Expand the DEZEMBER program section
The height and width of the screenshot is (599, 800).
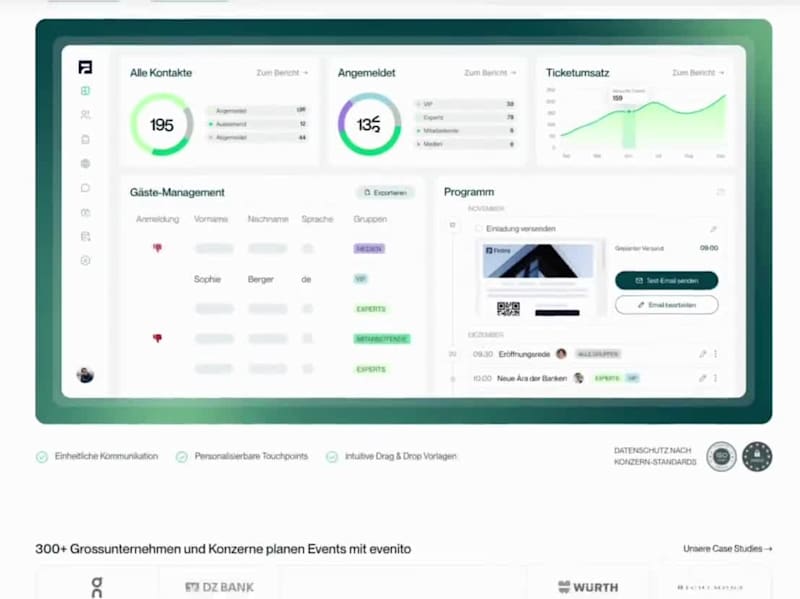[x=486, y=334]
